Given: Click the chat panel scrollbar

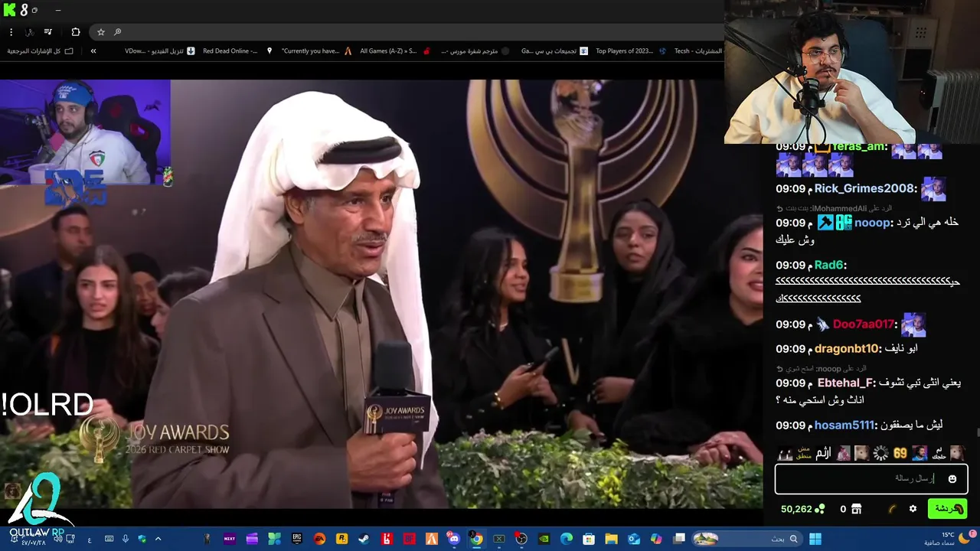Looking at the screenshot, I should (x=977, y=433).
